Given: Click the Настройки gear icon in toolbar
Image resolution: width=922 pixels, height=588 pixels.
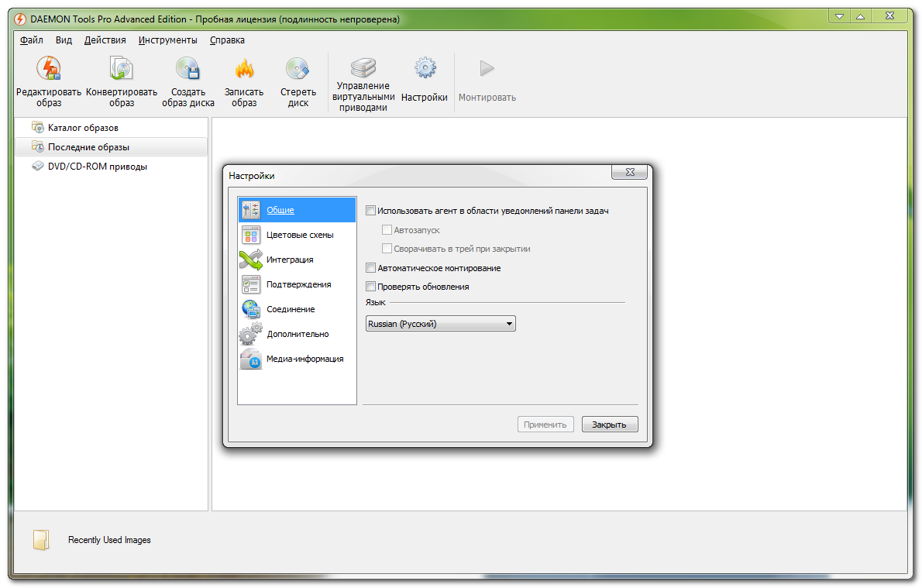Looking at the screenshot, I should [425, 68].
